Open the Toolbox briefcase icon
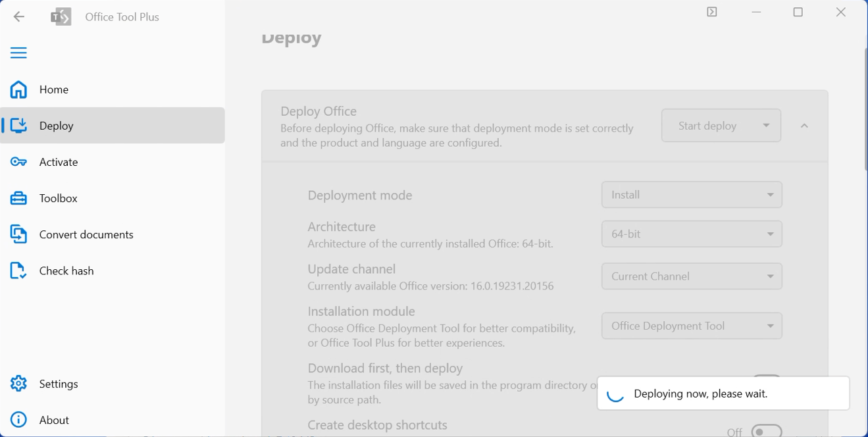The height and width of the screenshot is (437, 868). [18, 198]
